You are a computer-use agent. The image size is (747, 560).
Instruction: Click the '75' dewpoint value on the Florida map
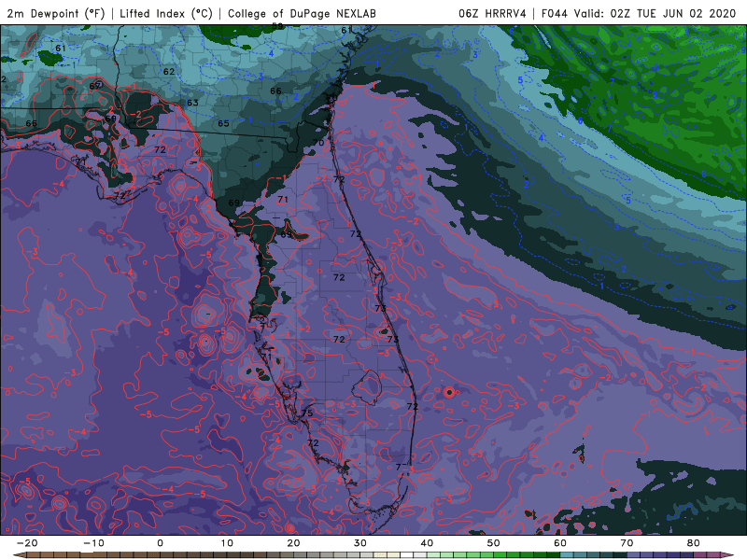(x=307, y=413)
